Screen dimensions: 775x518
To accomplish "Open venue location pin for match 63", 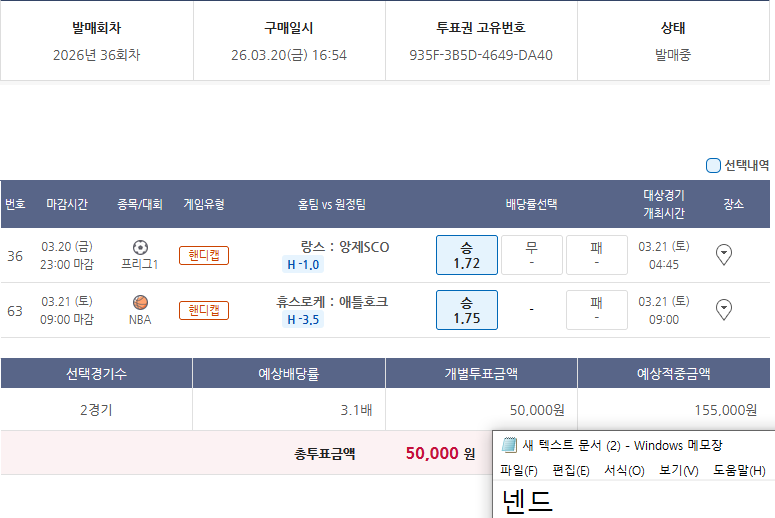I will pos(725,310).
